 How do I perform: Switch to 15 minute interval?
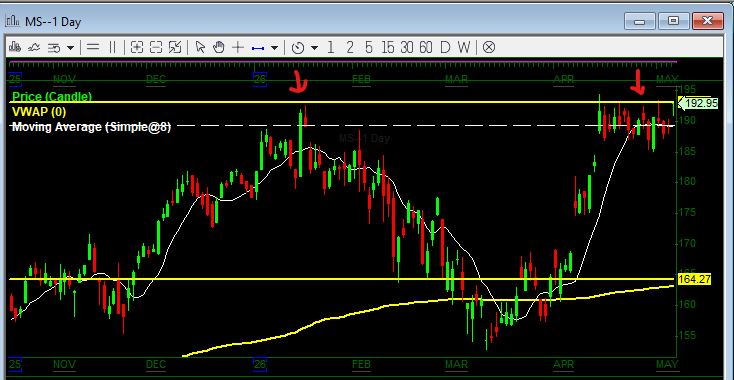(x=388, y=47)
